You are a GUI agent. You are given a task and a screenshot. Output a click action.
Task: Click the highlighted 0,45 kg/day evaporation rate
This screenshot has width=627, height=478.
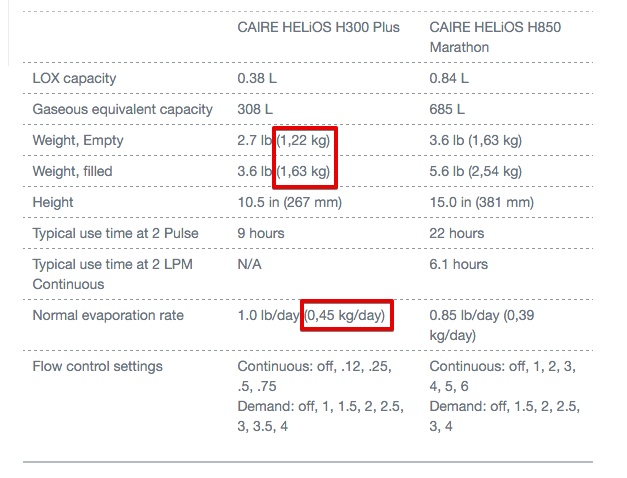347,316
